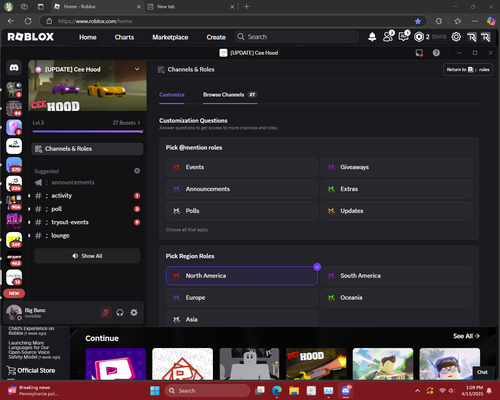Open Discord help question mark icon
This screenshot has width=500, height=400.
click(x=436, y=53)
